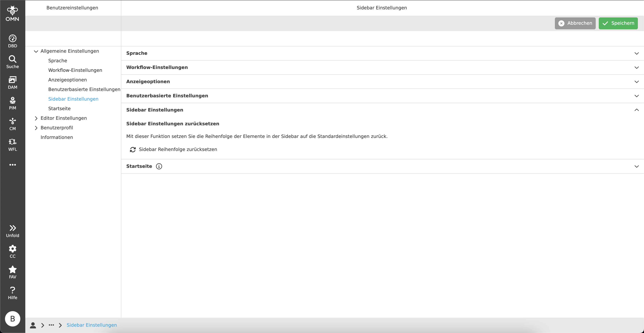Open the CM module icon

(12, 123)
